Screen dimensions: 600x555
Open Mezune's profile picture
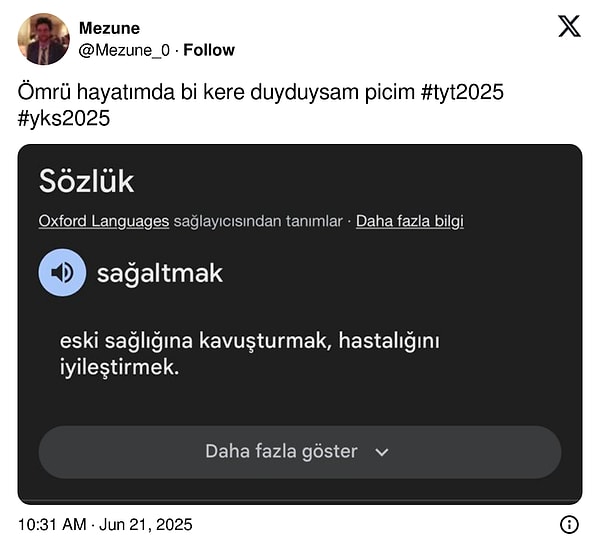[44, 39]
